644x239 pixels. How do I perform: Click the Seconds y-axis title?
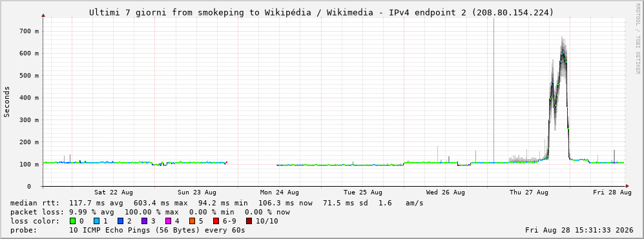pyautogui.click(x=7, y=101)
